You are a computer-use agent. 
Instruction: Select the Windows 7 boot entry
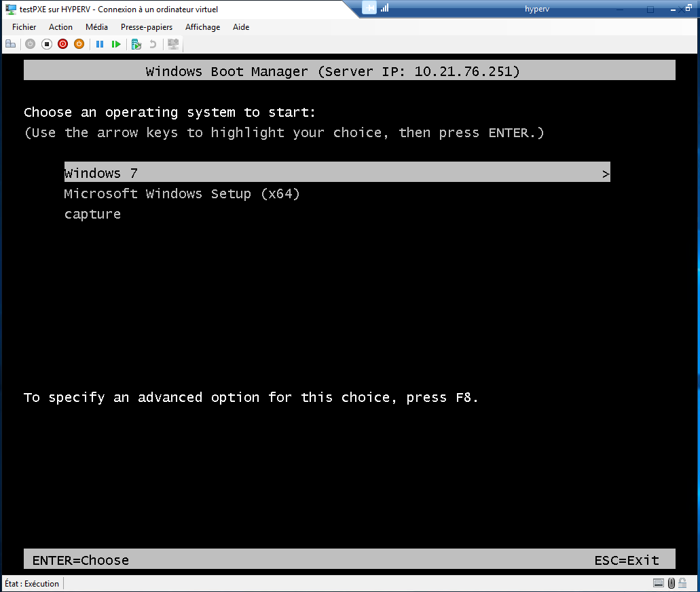[x=101, y=173]
